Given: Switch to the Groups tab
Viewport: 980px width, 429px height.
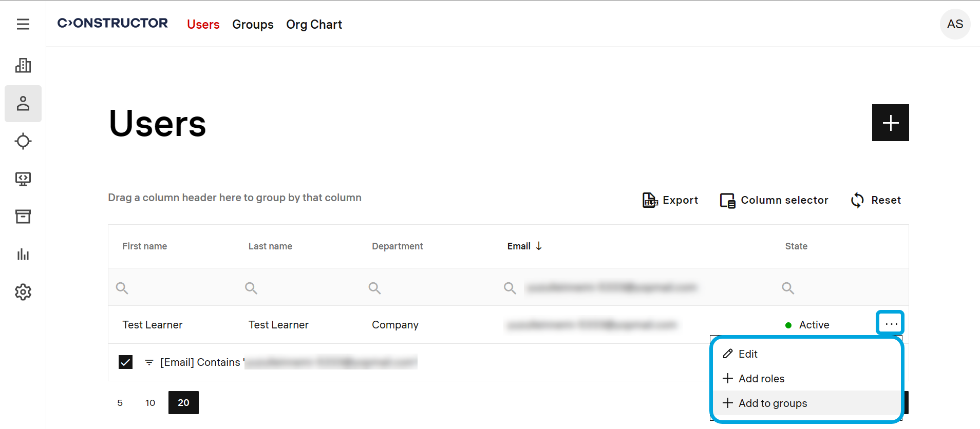Looking at the screenshot, I should click(x=253, y=25).
